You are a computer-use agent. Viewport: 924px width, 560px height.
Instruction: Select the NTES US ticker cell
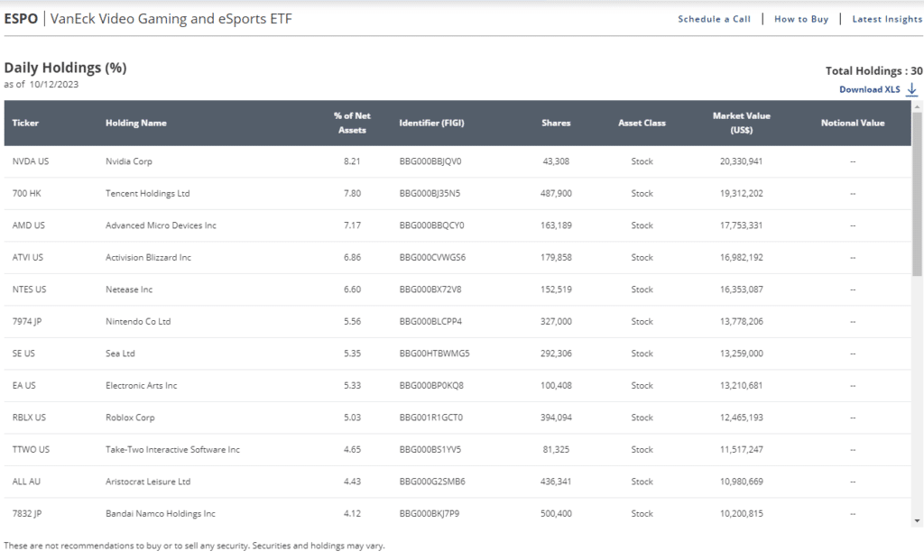click(x=30, y=289)
